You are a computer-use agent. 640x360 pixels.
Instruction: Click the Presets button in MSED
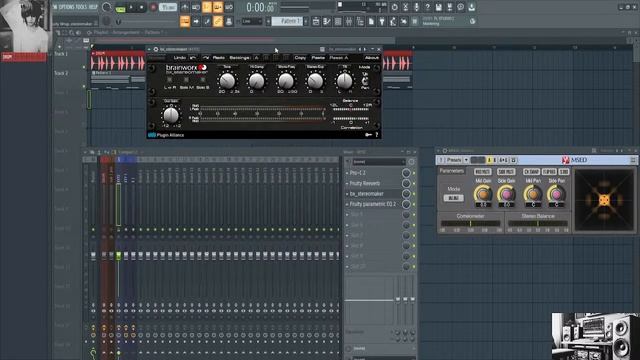[453, 160]
